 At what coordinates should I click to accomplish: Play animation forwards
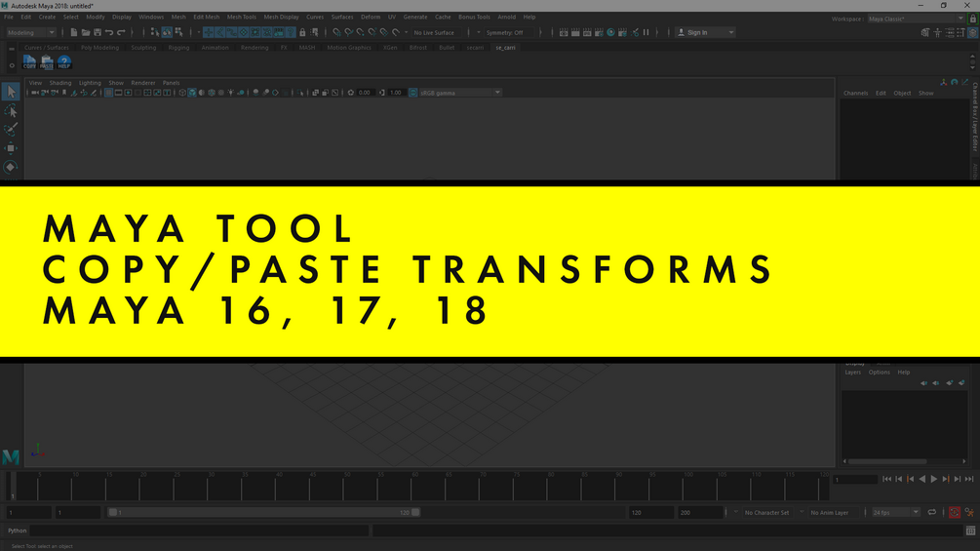(934, 479)
